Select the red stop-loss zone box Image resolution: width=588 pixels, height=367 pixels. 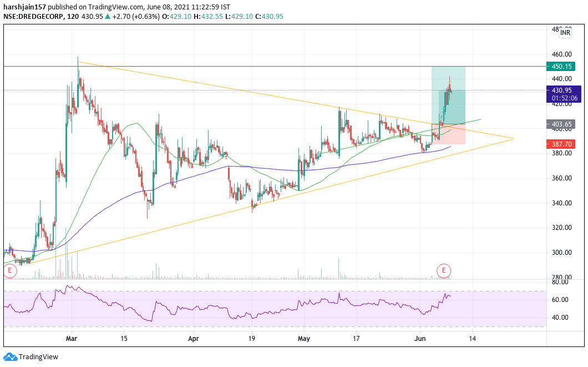[x=449, y=134]
